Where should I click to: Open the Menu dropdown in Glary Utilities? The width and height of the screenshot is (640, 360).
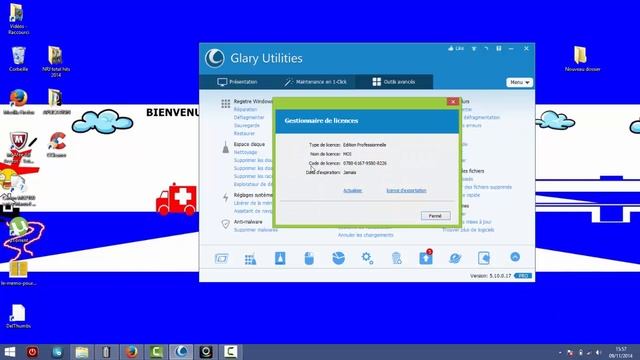pos(520,82)
